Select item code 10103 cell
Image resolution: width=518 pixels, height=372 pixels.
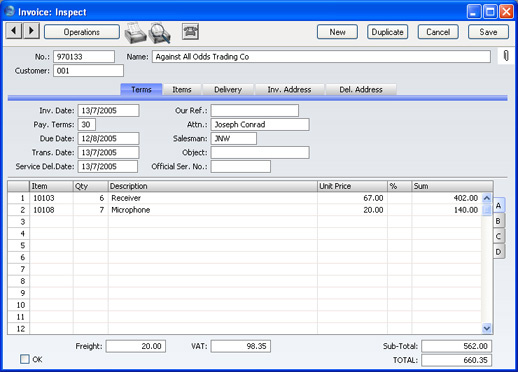click(52, 198)
